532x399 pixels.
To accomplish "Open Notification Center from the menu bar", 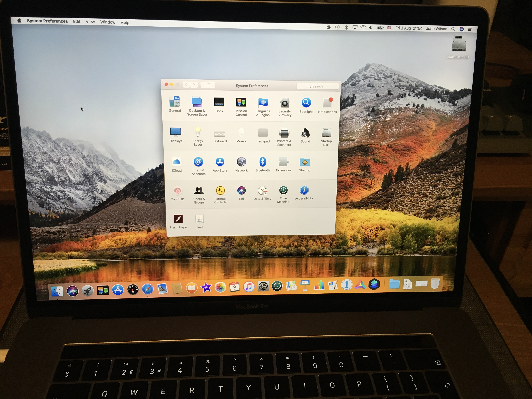I will tap(469, 29).
